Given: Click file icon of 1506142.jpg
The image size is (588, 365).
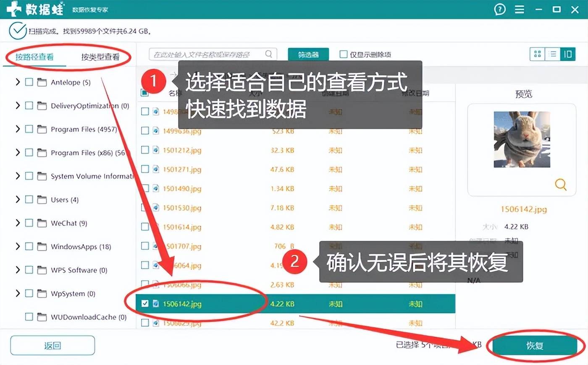Looking at the screenshot, I should pyautogui.click(x=156, y=303).
